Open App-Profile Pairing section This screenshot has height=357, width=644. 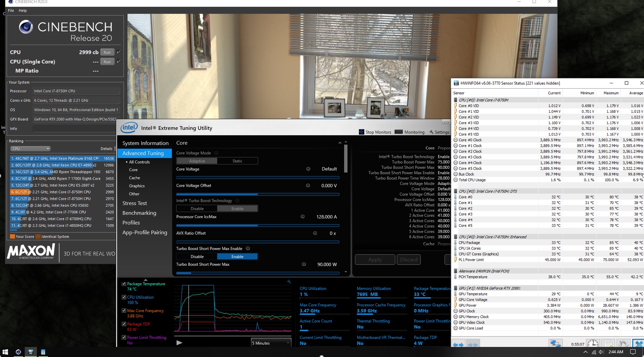coord(144,232)
